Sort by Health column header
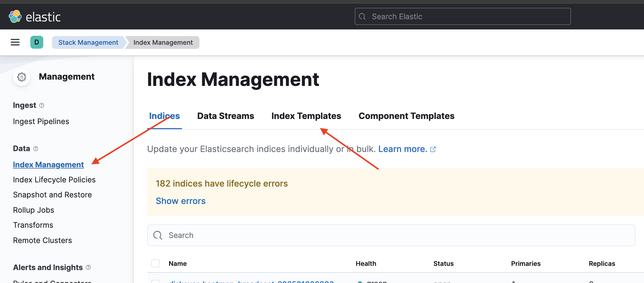This screenshot has height=283, width=644. click(x=366, y=263)
